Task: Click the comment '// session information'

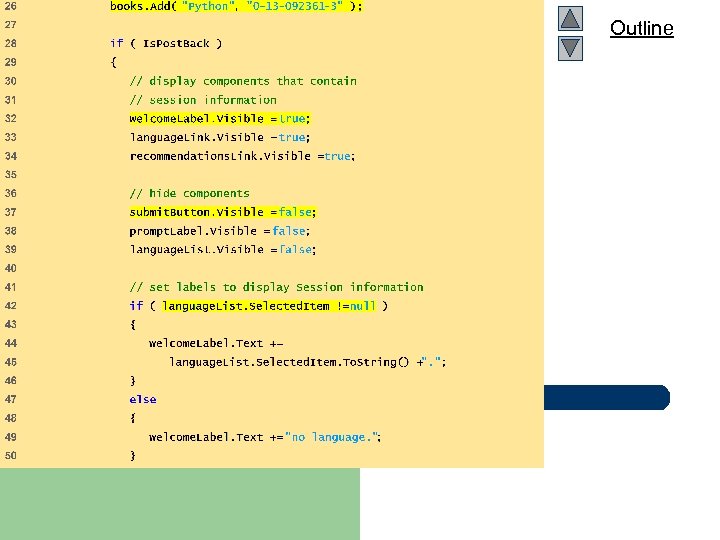Action: (x=203, y=100)
